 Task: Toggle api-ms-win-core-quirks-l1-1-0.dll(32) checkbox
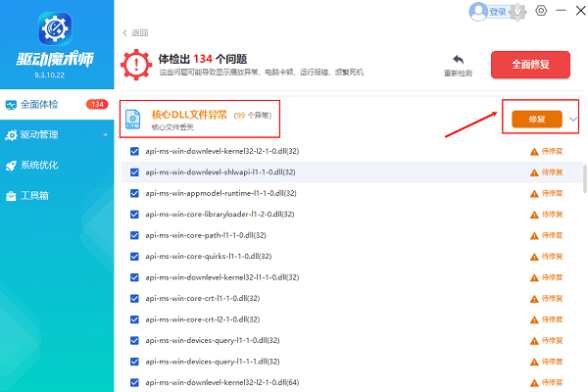click(134, 256)
